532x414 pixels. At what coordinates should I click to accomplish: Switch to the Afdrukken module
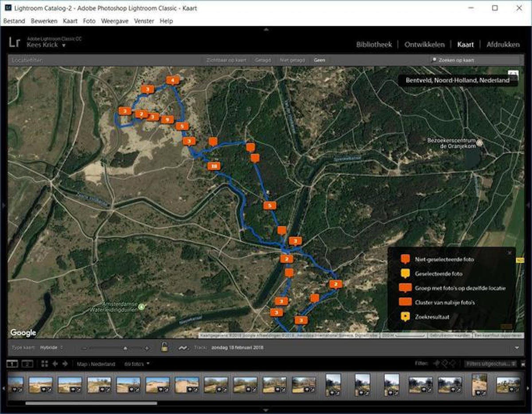503,44
